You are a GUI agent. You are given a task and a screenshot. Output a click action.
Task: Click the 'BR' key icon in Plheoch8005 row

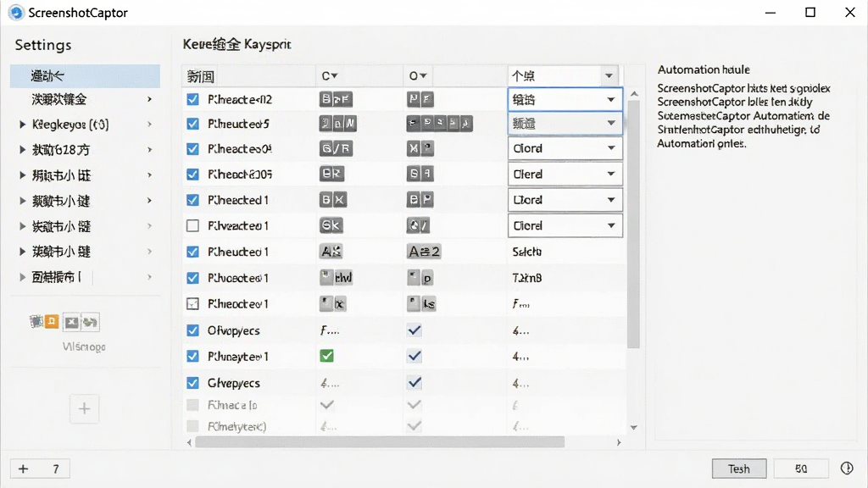tap(331, 174)
